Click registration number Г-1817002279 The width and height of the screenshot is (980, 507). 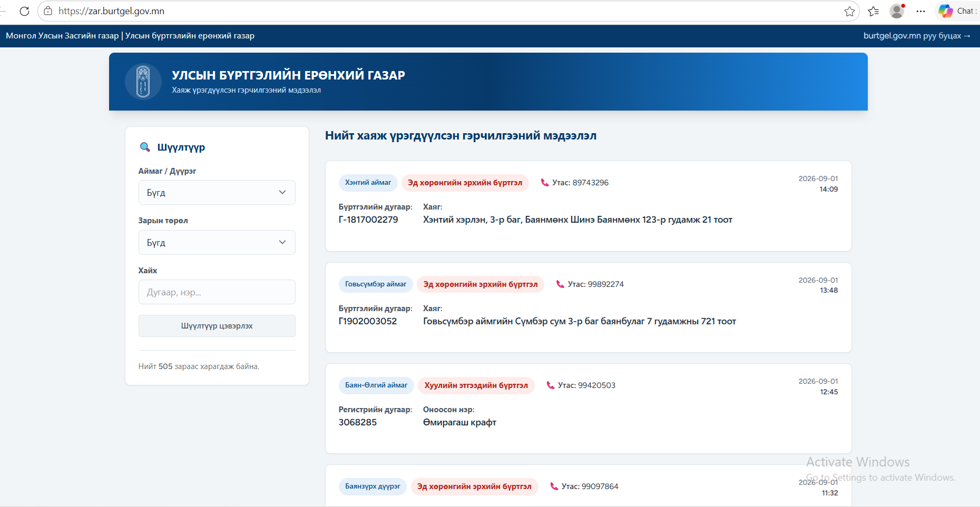coord(368,220)
